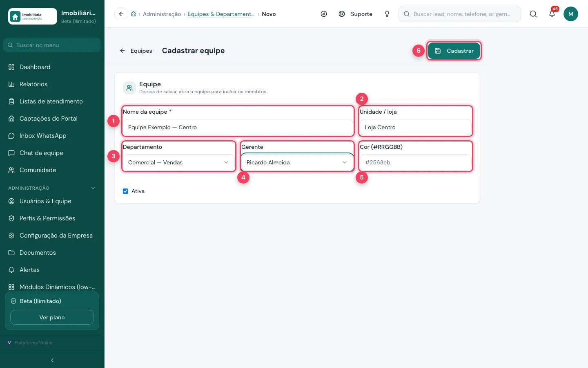Open Administração breadcrumb
This screenshot has height=368, width=588.
click(x=162, y=14)
